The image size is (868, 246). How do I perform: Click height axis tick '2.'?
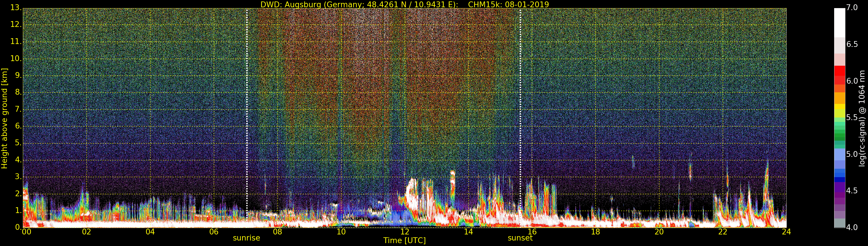click(x=18, y=193)
